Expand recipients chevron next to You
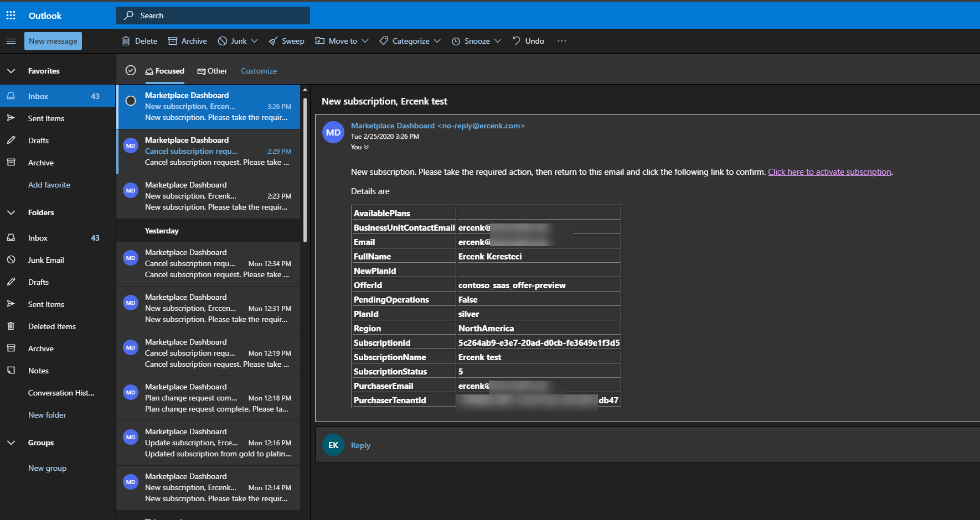 (366, 147)
